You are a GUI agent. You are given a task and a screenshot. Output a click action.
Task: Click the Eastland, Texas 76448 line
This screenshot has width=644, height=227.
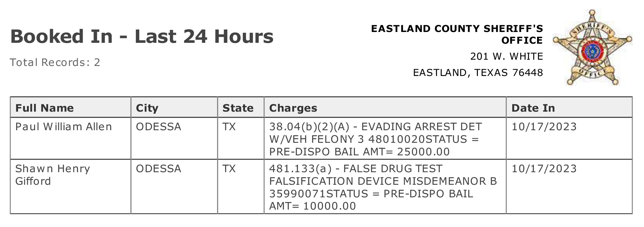[478, 73]
